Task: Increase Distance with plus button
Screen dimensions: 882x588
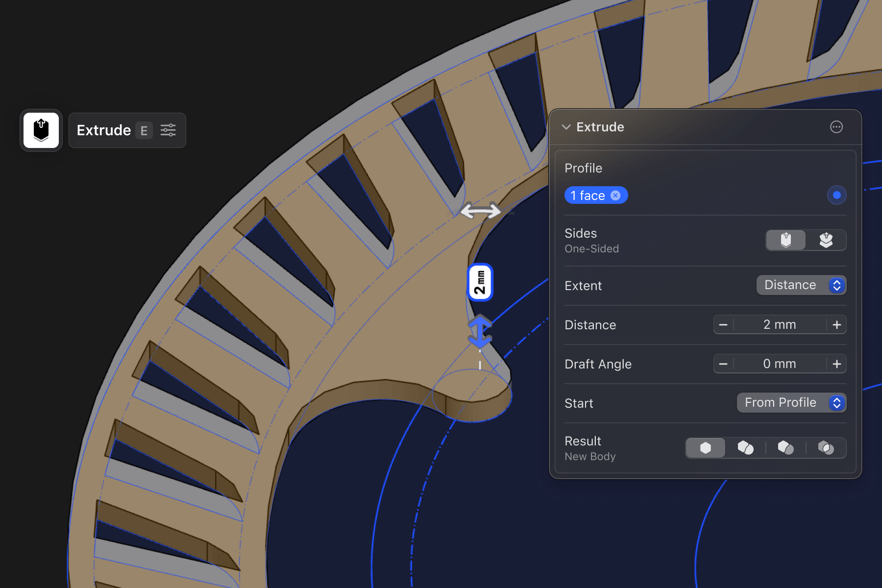Action: [836, 324]
